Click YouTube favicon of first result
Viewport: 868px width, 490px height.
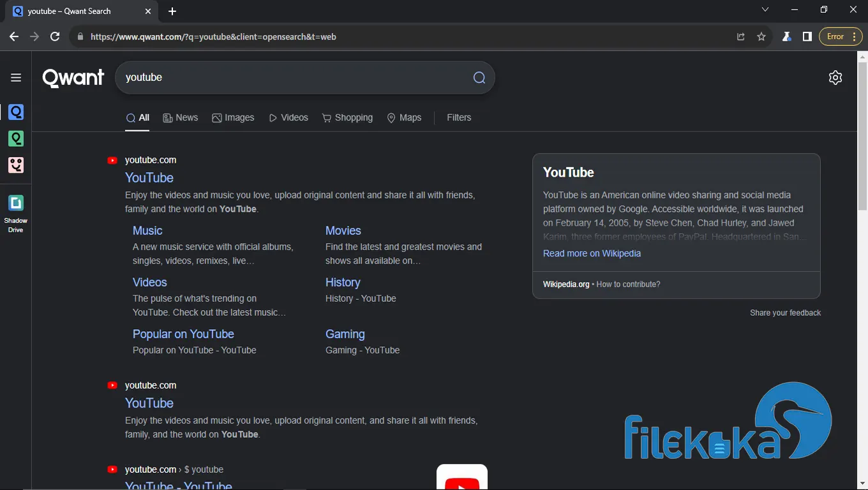pos(112,161)
